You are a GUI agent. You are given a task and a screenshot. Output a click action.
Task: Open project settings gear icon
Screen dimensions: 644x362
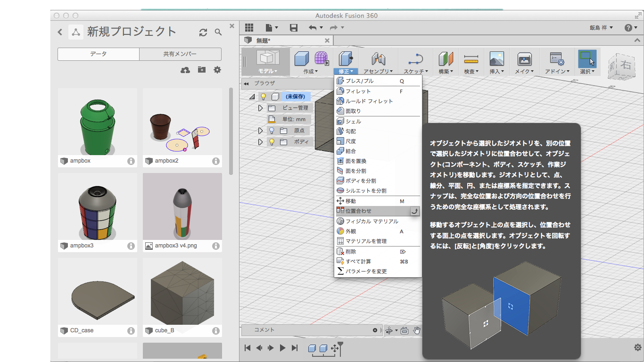[x=217, y=70]
